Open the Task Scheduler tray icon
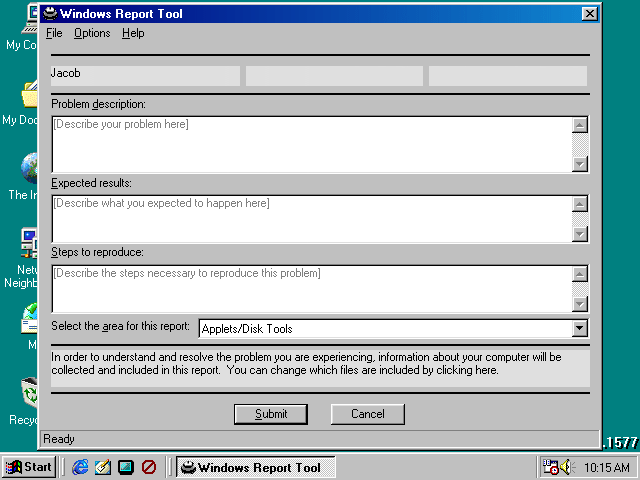Viewport: 640px width, 480px height. point(549,467)
